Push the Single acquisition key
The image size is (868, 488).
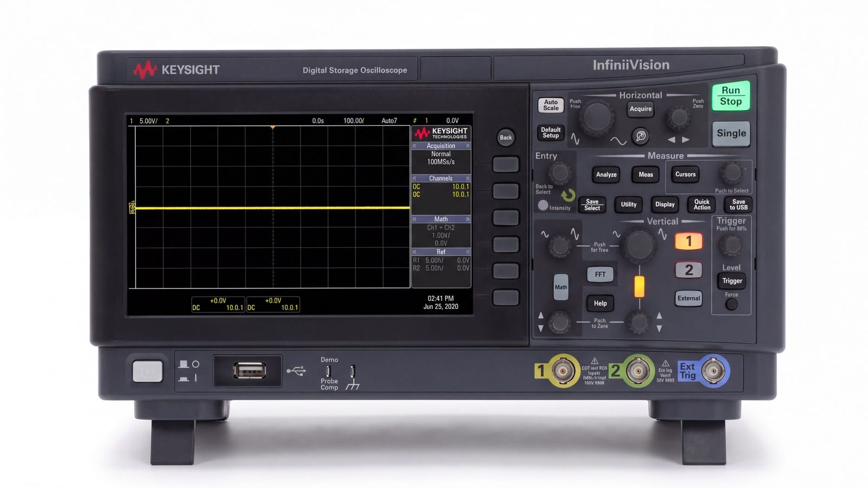[731, 133]
